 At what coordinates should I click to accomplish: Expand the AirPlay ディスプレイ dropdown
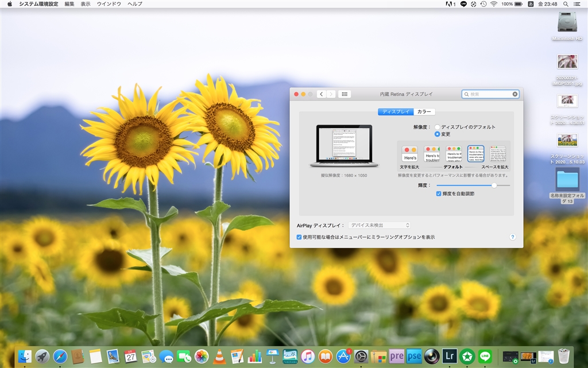pyautogui.click(x=379, y=226)
